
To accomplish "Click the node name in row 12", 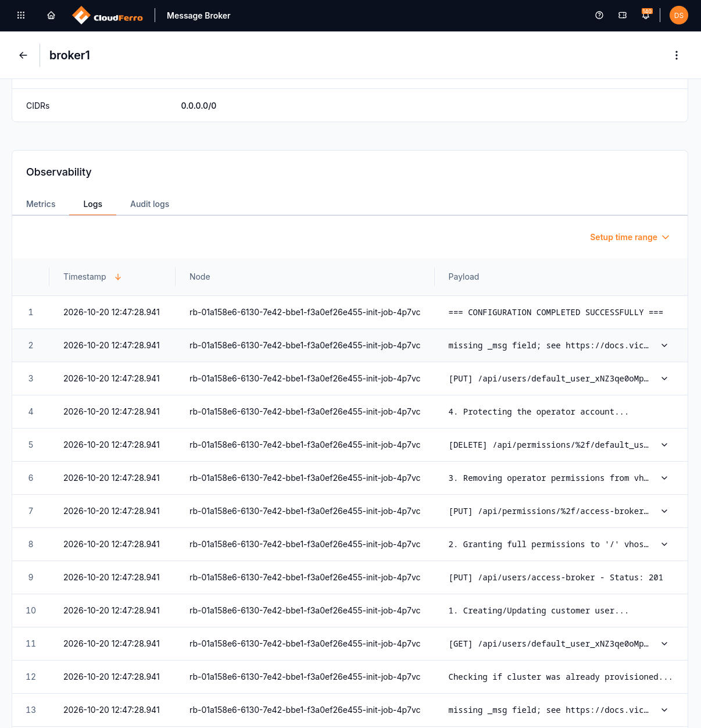I will click(305, 677).
